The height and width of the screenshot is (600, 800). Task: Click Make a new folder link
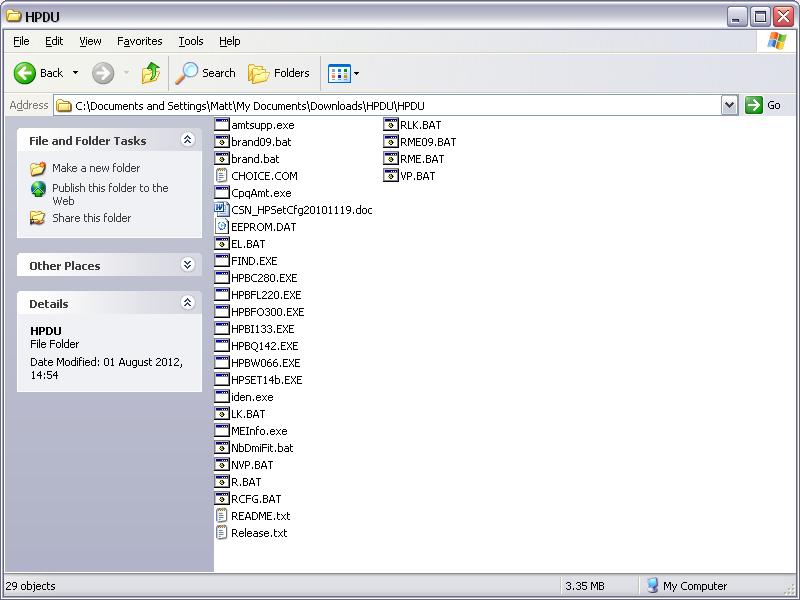tap(96, 168)
